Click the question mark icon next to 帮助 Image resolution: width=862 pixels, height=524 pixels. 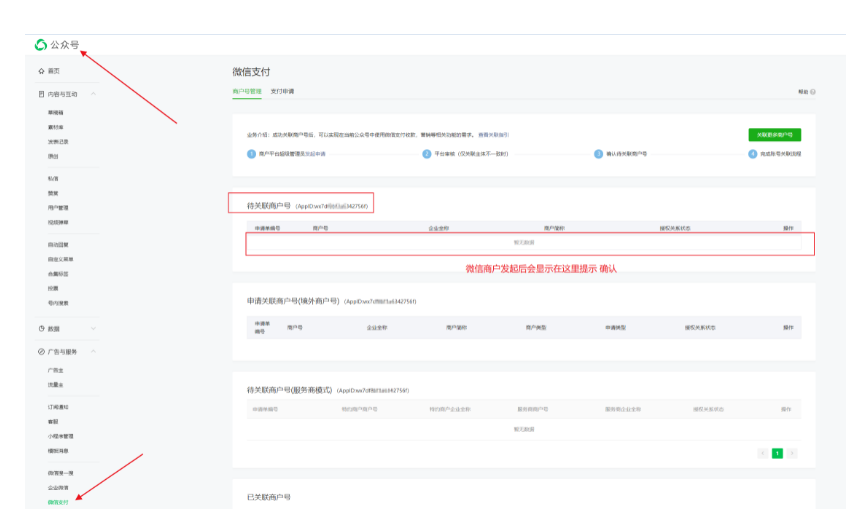pyautogui.click(x=813, y=92)
